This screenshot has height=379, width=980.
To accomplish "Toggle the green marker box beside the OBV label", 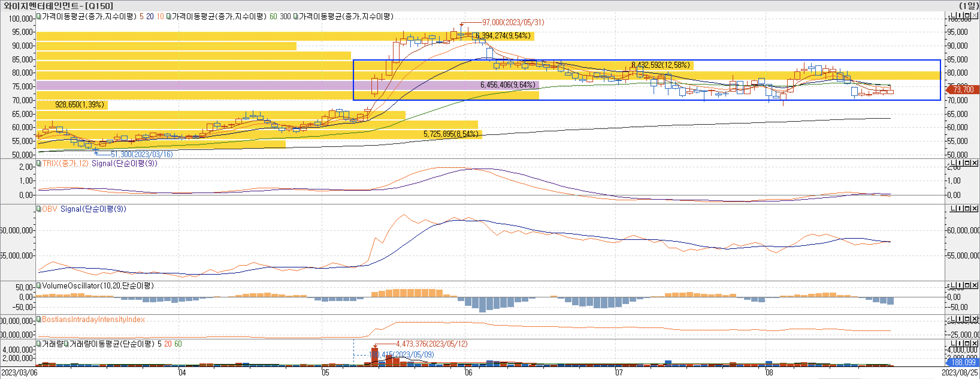I will [x=39, y=209].
